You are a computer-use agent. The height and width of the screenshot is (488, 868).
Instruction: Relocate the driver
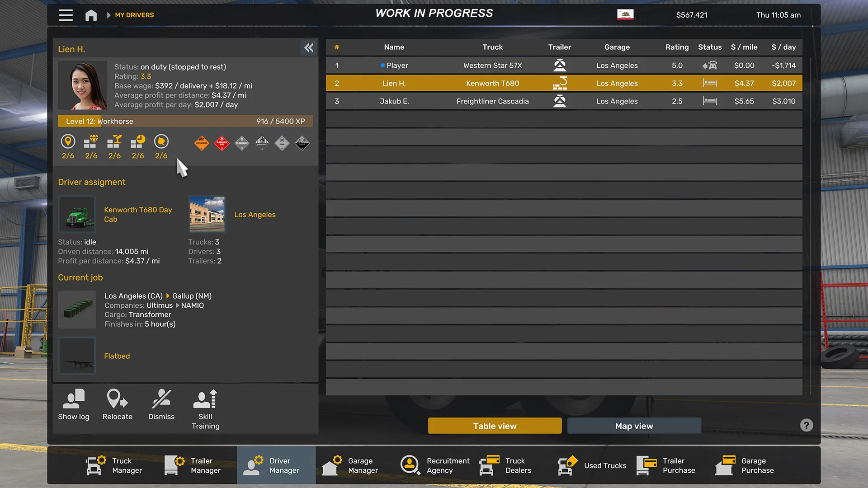118,404
